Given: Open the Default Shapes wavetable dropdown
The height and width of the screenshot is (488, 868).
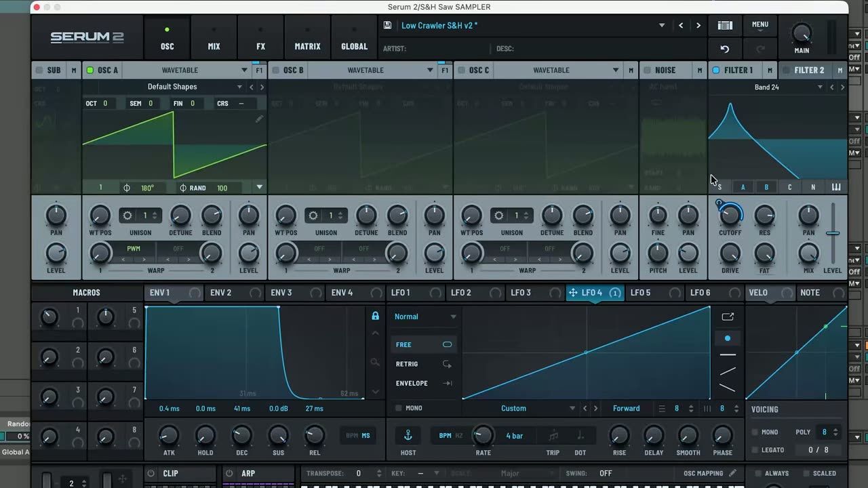Looking at the screenshot, I should click(x=239, y=87).
